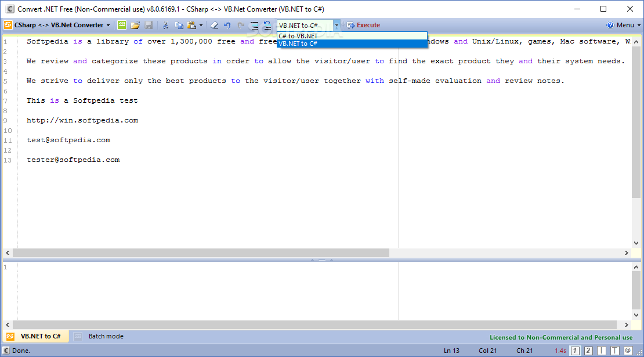Click the top editor scroll up arrow
The image size is (644, 357).
click(636, 41)
